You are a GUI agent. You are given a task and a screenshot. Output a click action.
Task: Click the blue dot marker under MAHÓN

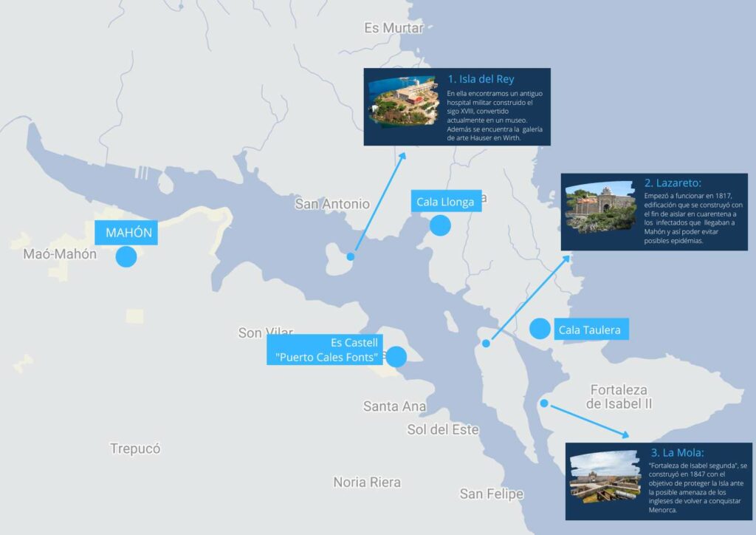[126, 256]
